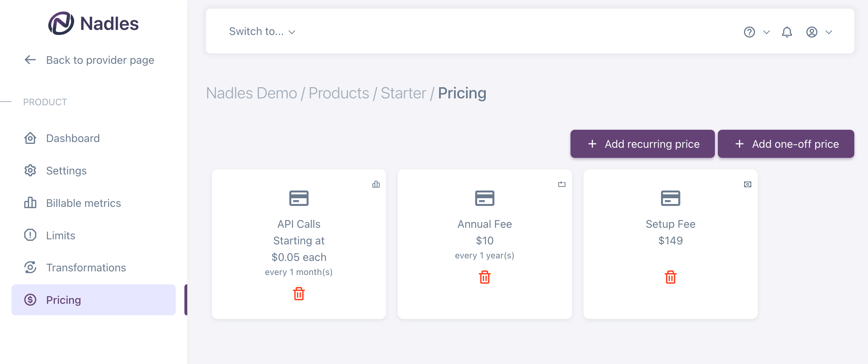
Task: Click the Nadles logo
Action: (x=94, y=24)
